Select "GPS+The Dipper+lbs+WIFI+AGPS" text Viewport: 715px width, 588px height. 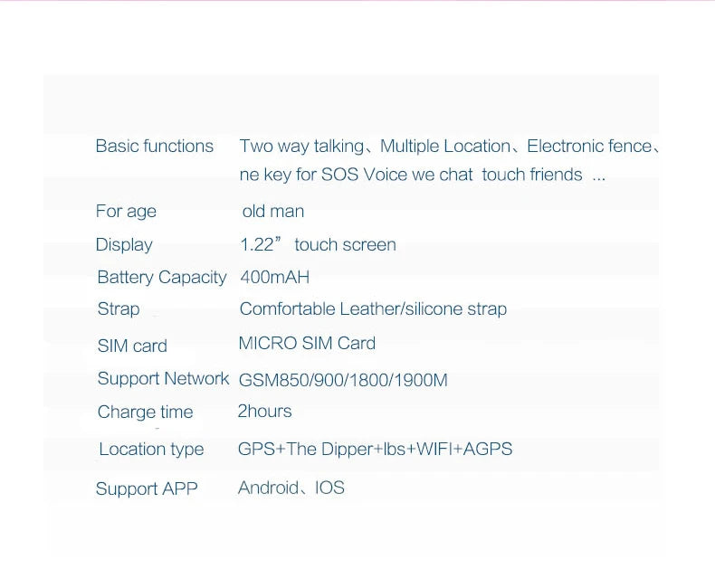click(x=375, y=450)
